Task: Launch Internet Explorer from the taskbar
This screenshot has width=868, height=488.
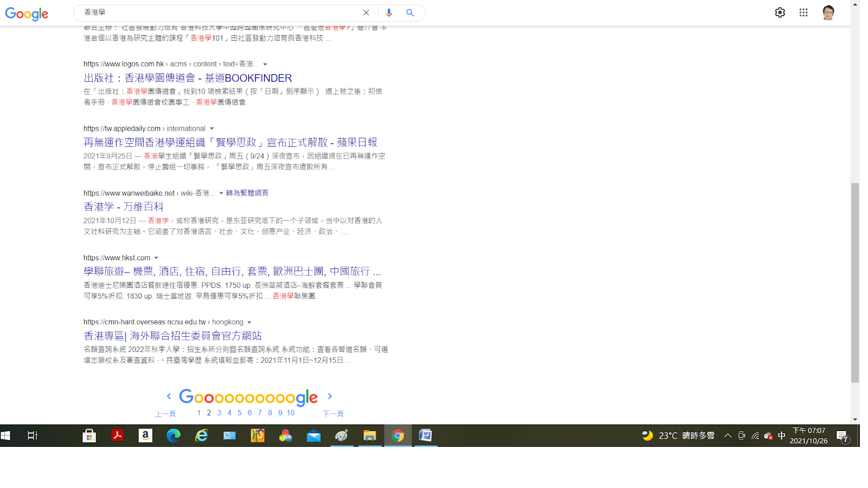Action: tap(201, 435)
